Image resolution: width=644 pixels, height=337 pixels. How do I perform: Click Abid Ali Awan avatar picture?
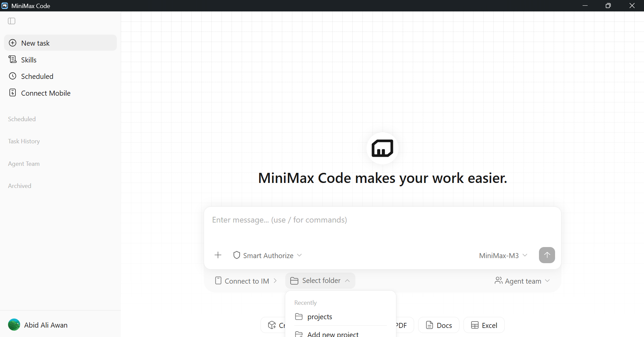tap(14, 325)
